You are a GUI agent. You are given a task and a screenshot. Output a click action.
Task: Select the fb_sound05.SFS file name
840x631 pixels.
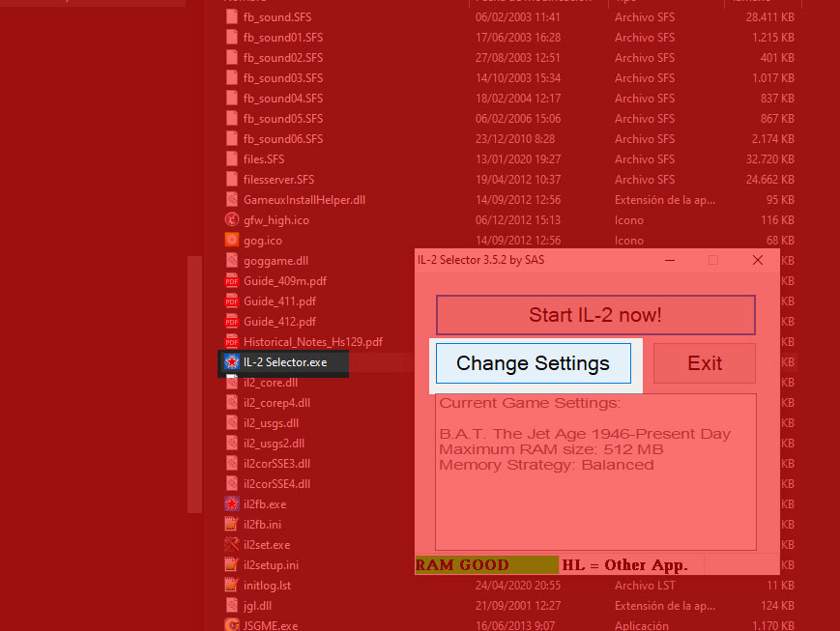coord(283,119)
